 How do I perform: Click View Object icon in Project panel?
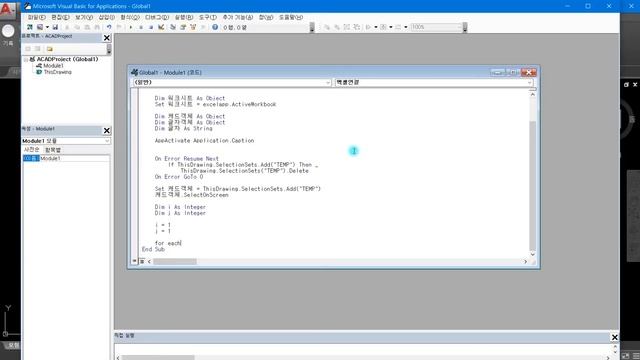pyautogui.click(x=38, y=49)
